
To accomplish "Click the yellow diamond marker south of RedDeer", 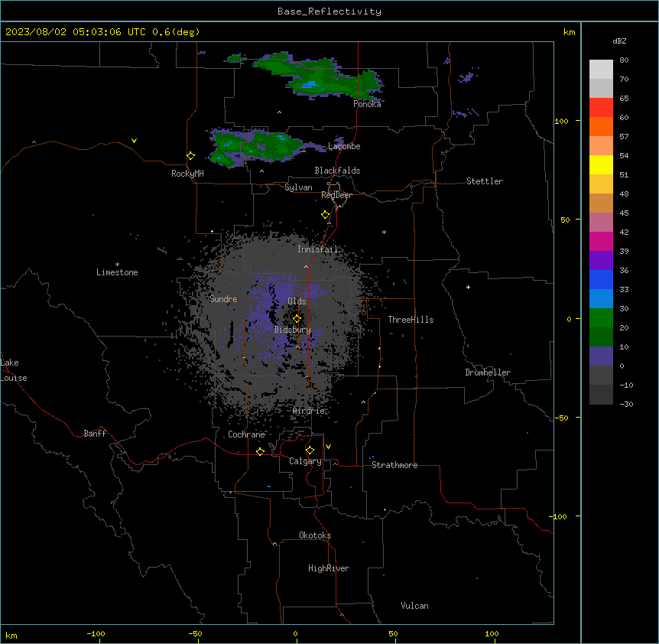I will pyautogui.click(x=326, y=215).
